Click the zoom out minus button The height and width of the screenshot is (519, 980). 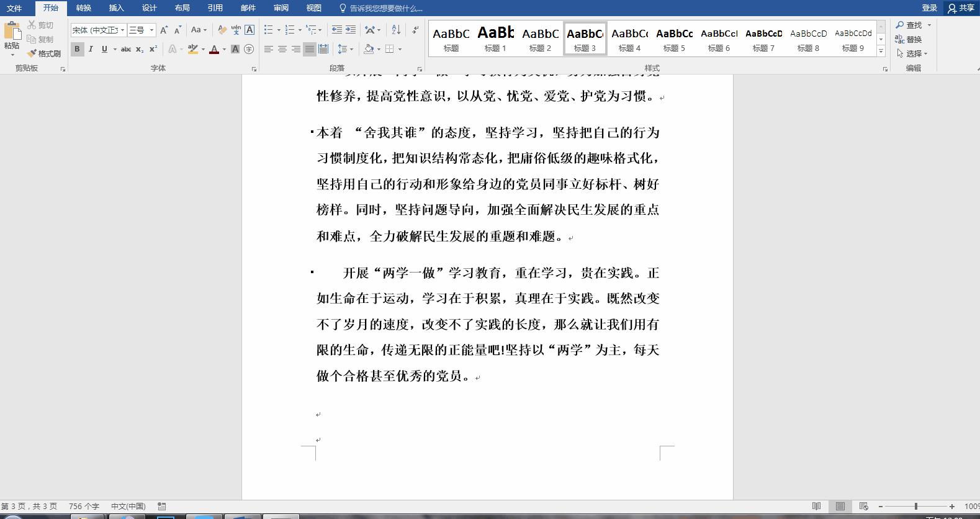(x=881, y=507)
